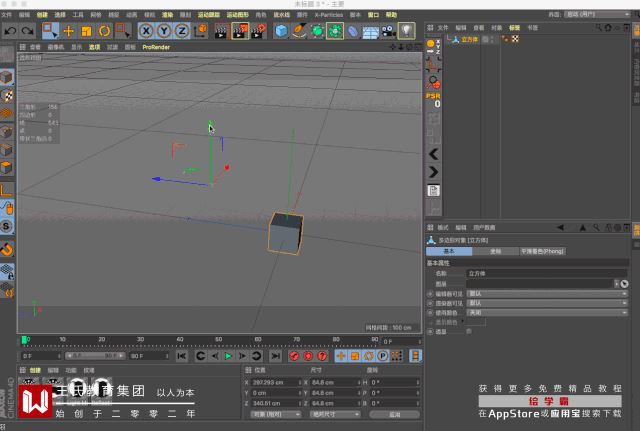Switch to polygon mode icon
This screenshot has height=431, width=640.
7,167
